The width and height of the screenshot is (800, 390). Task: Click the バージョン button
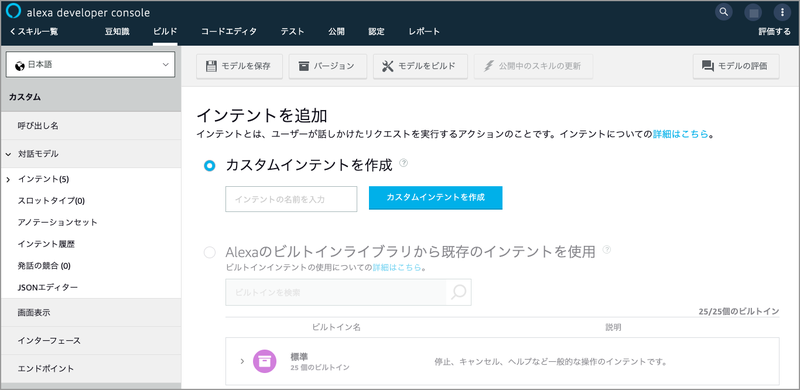pyautogui.click(x=328, y=66)
